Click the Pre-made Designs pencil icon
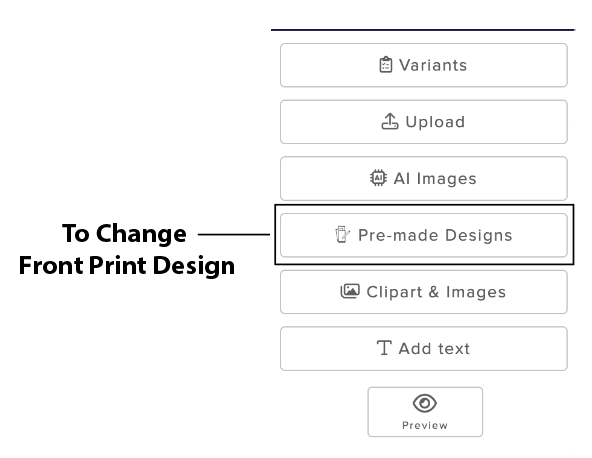This screenshot has width=592, height=458. click(342, 234)
